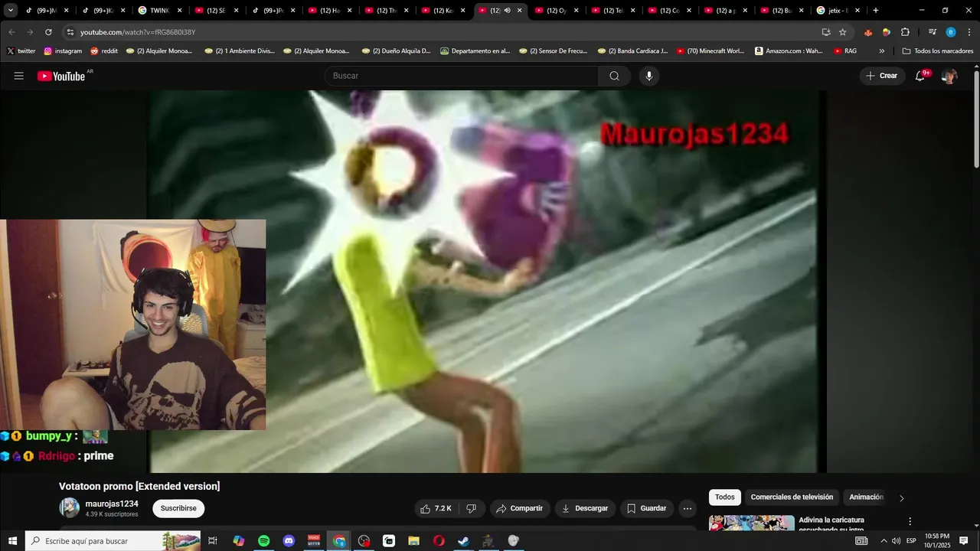This screenshot has height=551, width=980.
Task: Open the YouTube account avatar menu
Action: (949, 76)
